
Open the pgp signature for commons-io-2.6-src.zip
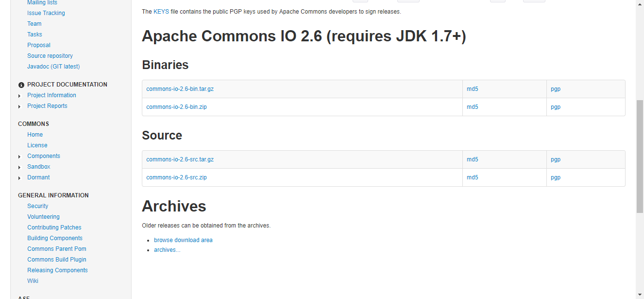tap(555, 177)
